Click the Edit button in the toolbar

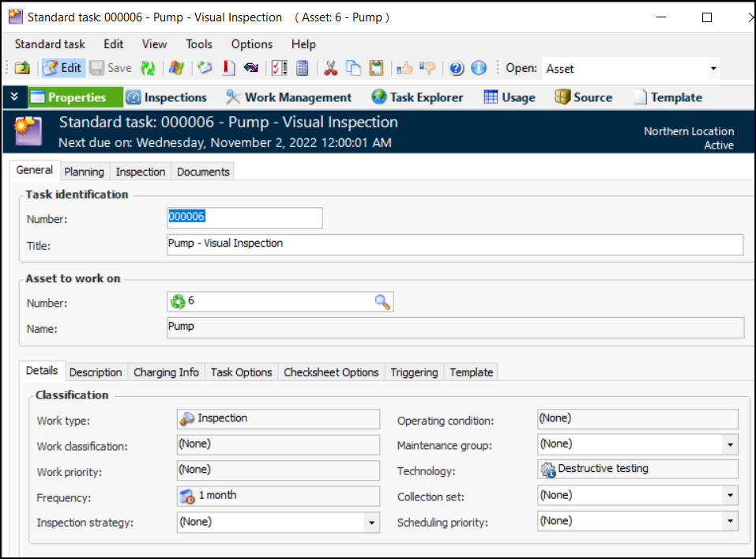coord(62,68)
